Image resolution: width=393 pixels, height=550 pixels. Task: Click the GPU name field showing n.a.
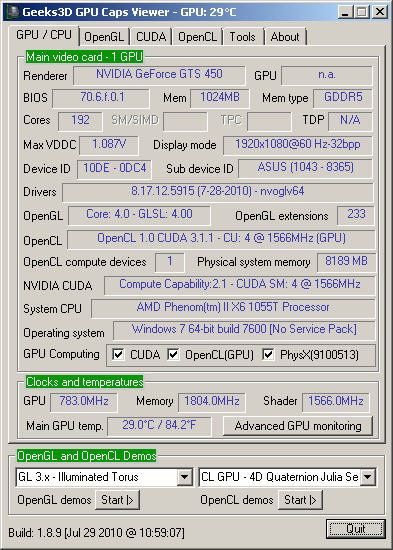(327, 75)
